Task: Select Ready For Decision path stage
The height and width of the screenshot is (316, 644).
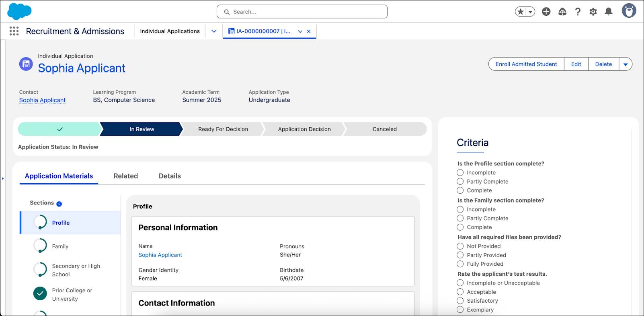Action: click(223, 129)
